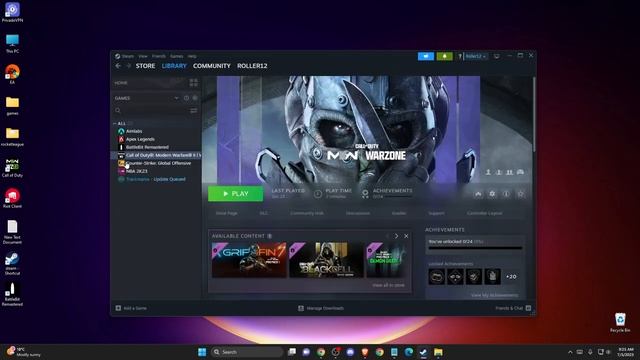
Task: Toggle the ready-to-play filter icon
Action: [x=195, y=98]
